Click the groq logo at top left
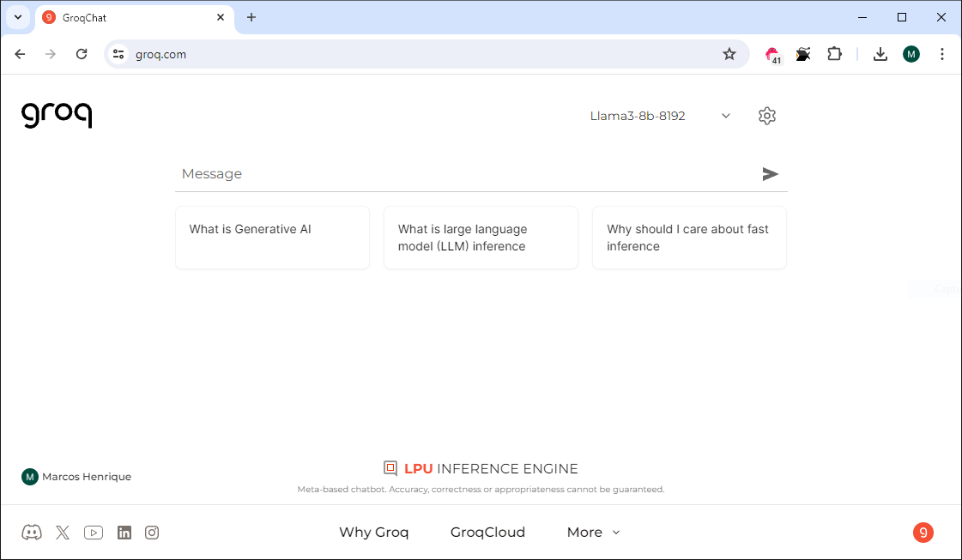Screen dimensions: 962x560 57,115
